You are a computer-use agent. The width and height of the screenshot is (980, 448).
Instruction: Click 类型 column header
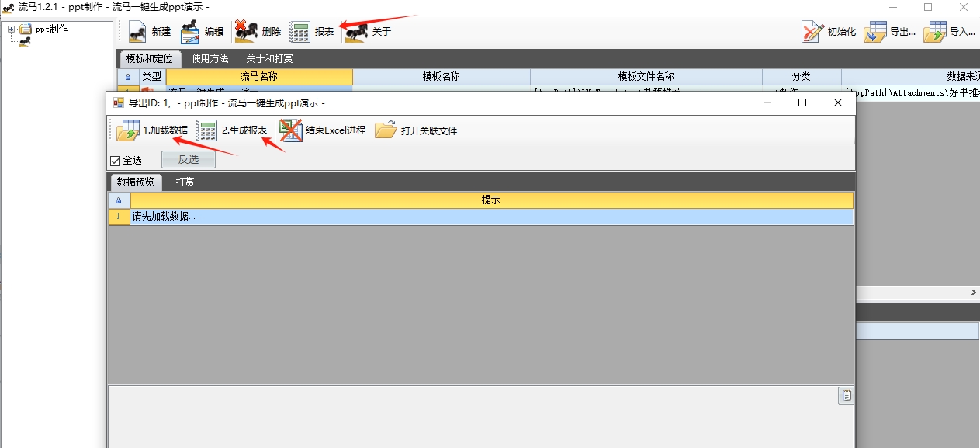click(152, 77)
